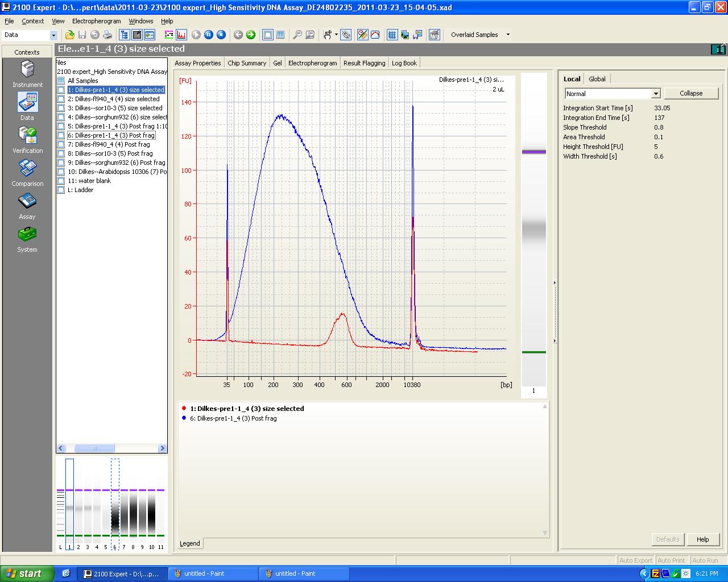This screenshot has height=582, width=728.
Task: Check sample 8 Dilkes--sor10-3 Post frag checkbox
Action: (x=61, y=153)
